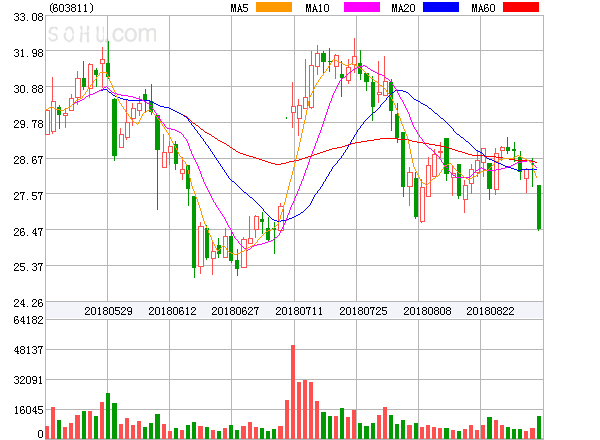Viewport: 600px width, 440px height.
Task: Click the 29.78 price axis label
Action: point(28,124)
